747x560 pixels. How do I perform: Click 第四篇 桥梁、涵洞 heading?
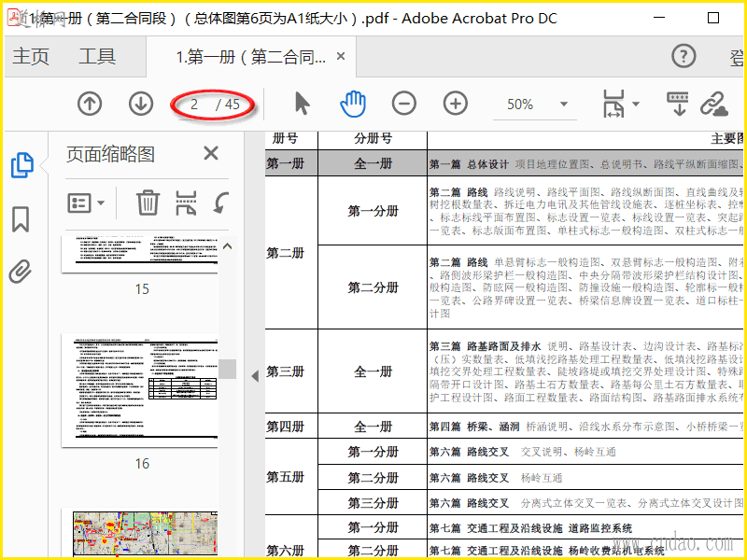pos(474,427)
